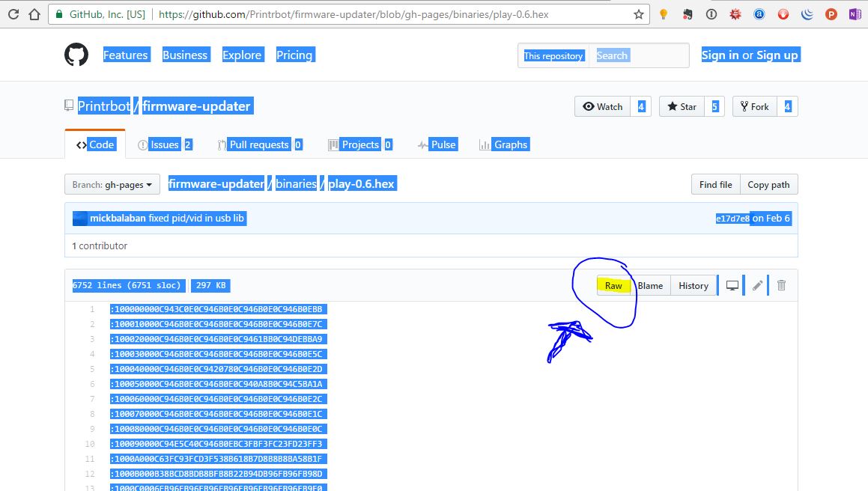Switch to the Code tab
868x491 pixels.
point(95,144)
